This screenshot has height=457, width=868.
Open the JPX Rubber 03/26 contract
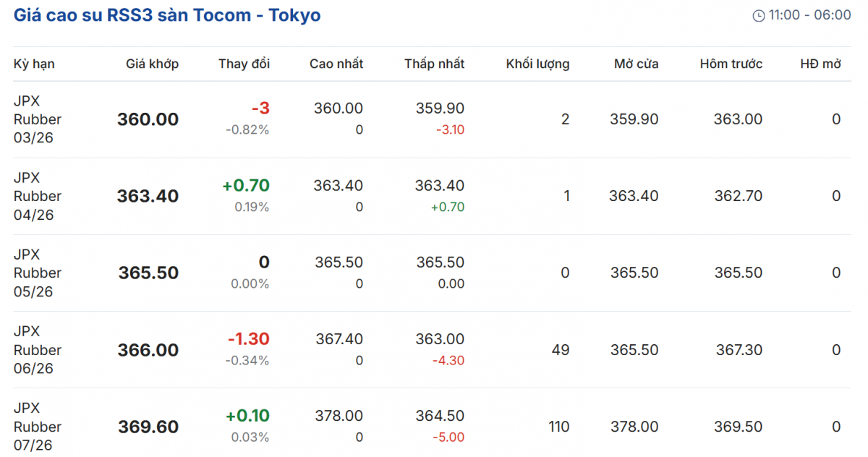click(x=38, y=119)
